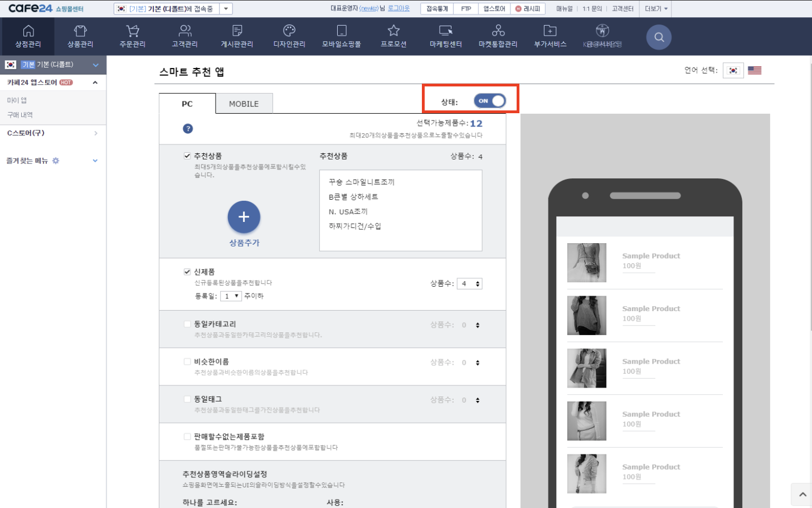Viewport: 812px width, 508px height.
Task: Click the scroll-to-top arrow button
Action: coord(802,494)
